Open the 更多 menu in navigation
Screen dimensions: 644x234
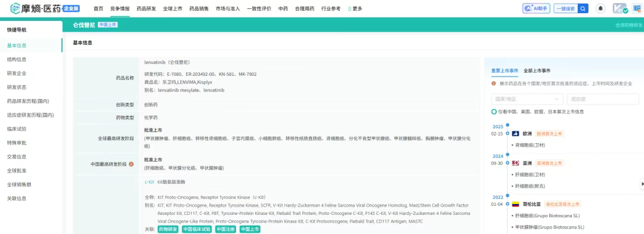(x=355, y=8)
